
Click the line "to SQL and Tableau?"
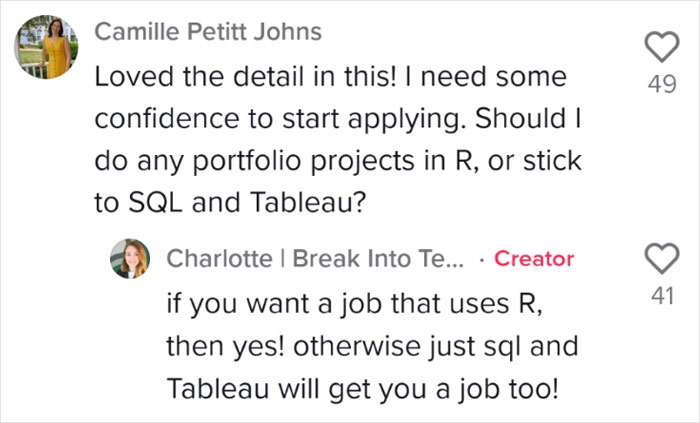pos(230,203)
